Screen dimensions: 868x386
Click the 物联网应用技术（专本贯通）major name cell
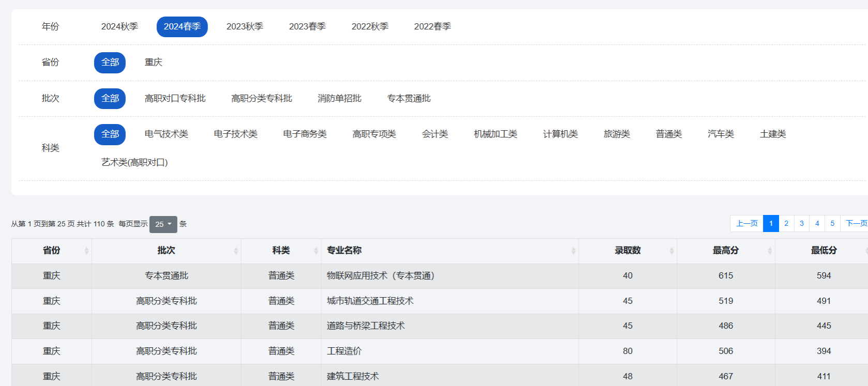coord(450,276)
